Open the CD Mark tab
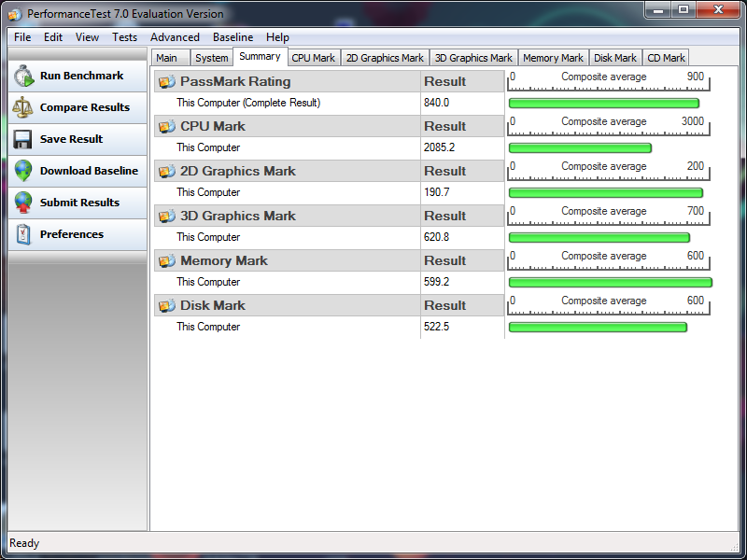Viewport: 747px width, 560px height. 666,58
